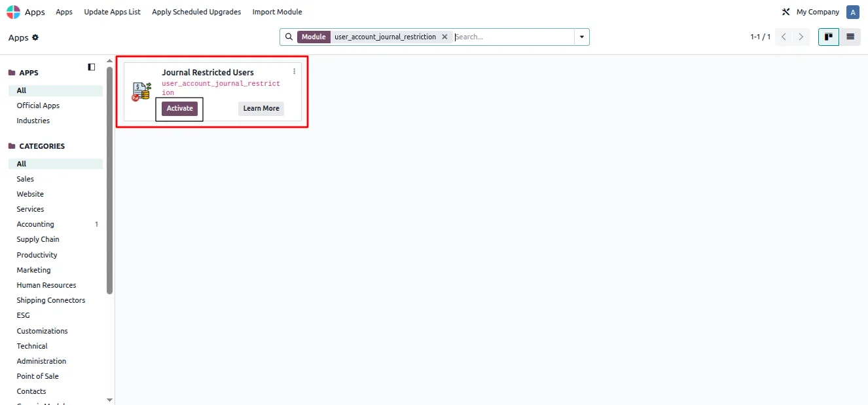
Task: Click the Journal Restricted Users module icon
Action: click(x=141, y=92)
